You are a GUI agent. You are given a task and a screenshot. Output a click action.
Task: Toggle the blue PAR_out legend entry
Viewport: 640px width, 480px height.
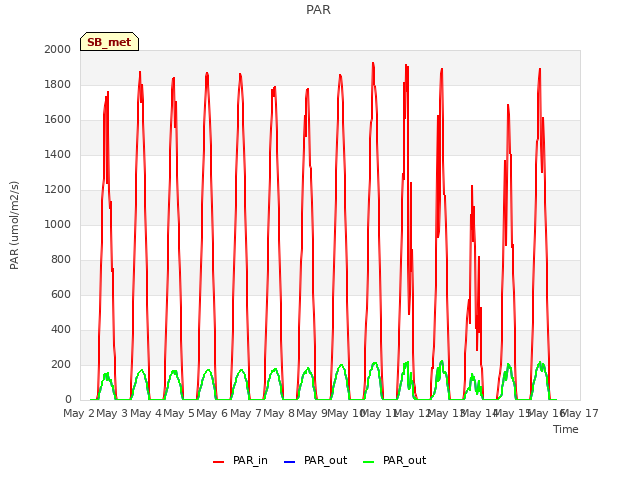[315, 461]
